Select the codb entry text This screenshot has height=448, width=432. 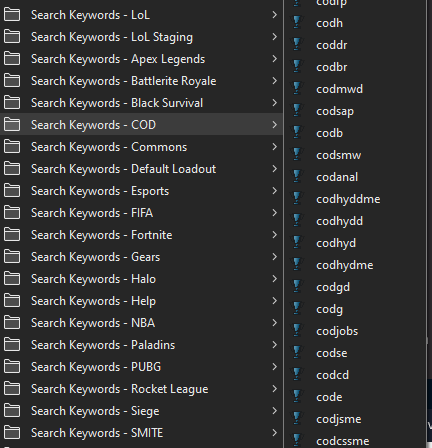click(x=329, y=133)
